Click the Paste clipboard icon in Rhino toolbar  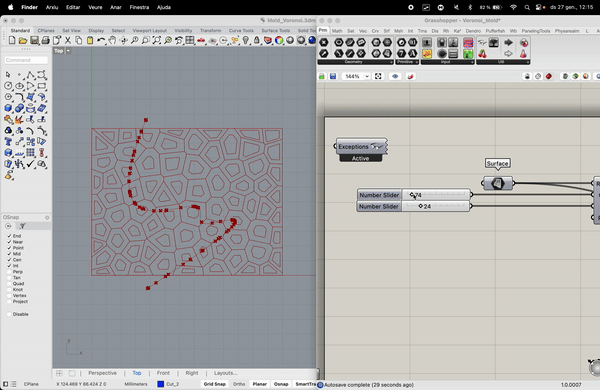tap(90, 40)
